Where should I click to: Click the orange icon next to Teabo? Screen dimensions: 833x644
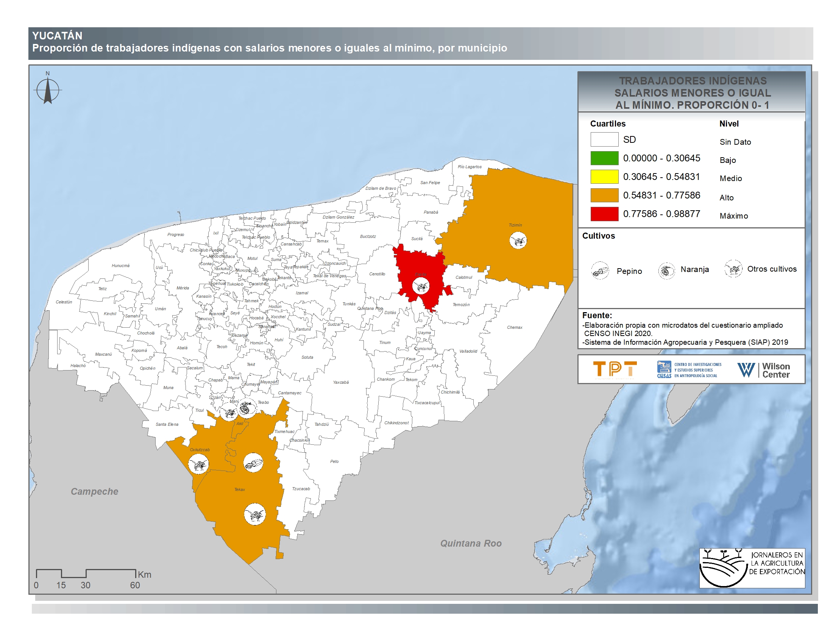pyautogui.click(x=247, y=408)
